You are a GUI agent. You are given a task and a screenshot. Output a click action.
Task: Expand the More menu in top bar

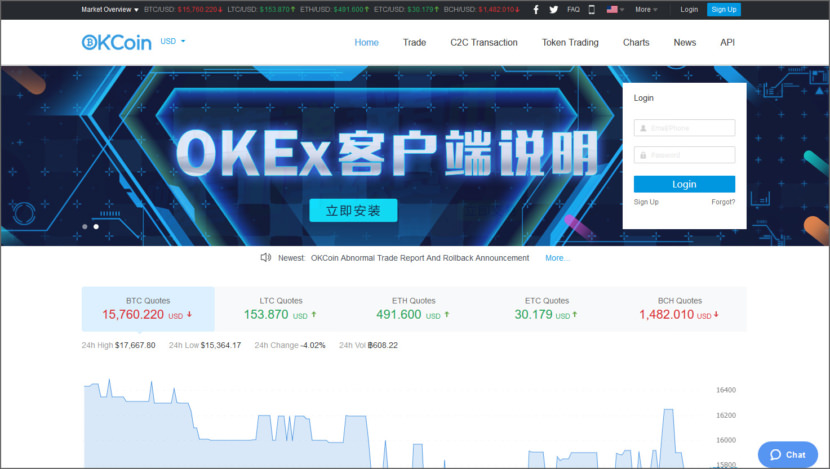click(x=646, y=10)
